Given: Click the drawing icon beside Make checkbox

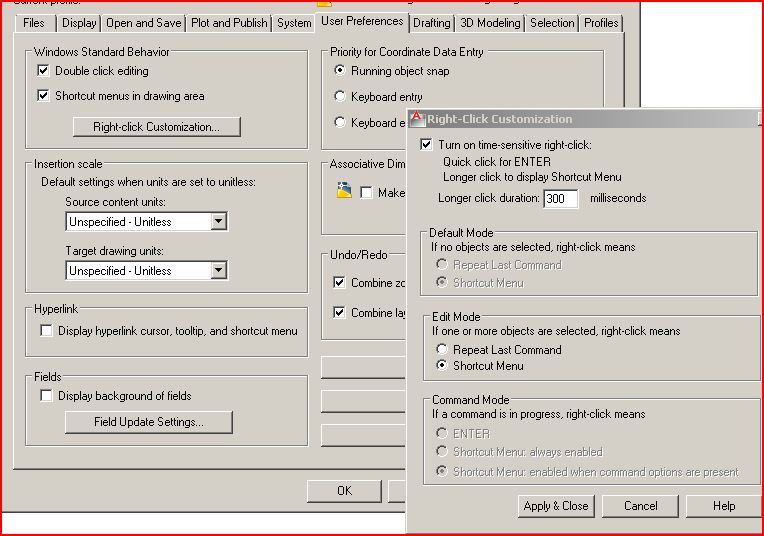Looking at the screenshot, I should tap(344, 190).
